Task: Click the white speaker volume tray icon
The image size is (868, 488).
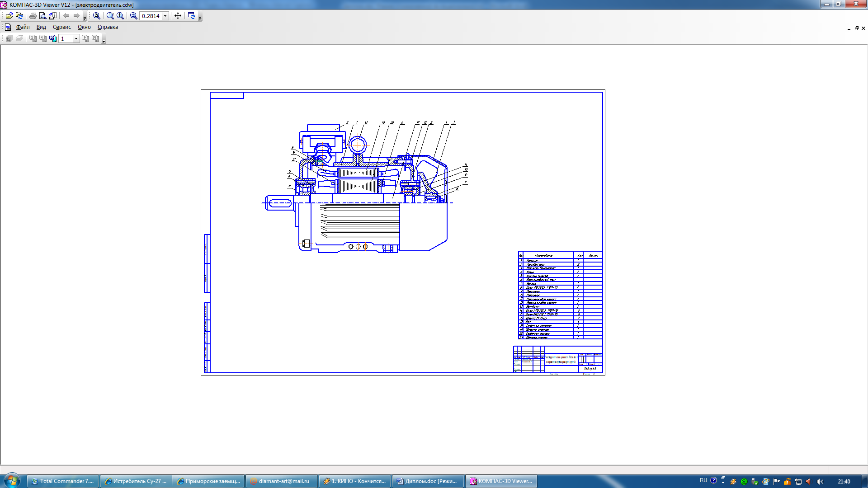Action: pyautogui.click(x=820, y=482)
